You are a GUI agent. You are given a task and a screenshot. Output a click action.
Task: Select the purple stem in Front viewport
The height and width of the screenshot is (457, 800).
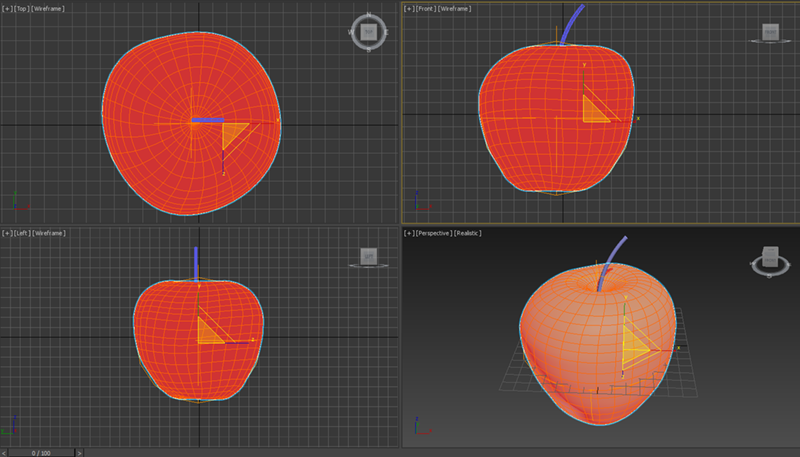click(x=571, y=26)
